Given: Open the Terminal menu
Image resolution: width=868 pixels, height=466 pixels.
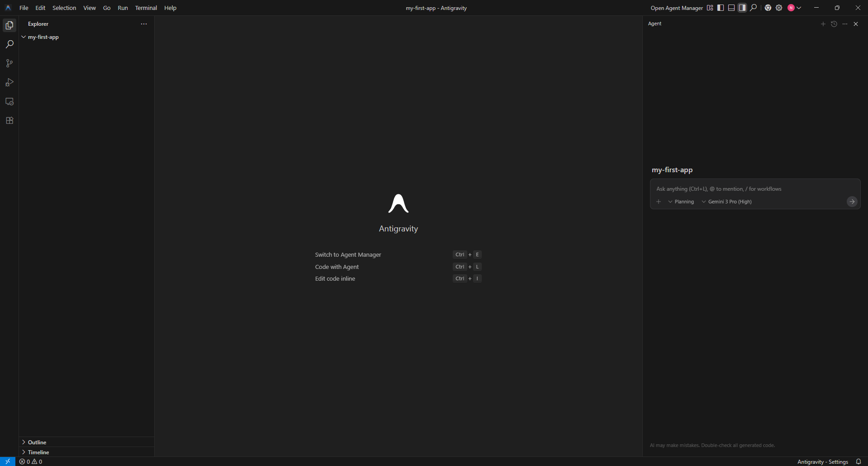Looking at the screenshot, I should tap(146, 8).
